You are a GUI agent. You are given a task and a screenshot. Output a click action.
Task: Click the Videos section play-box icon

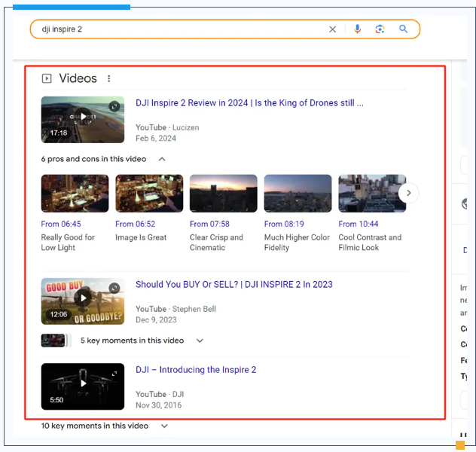point(47,78)
